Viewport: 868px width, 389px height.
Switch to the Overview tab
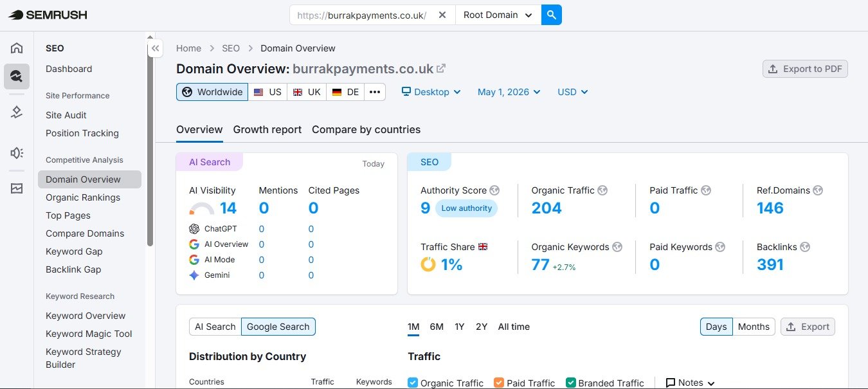(x=199, y=129)
